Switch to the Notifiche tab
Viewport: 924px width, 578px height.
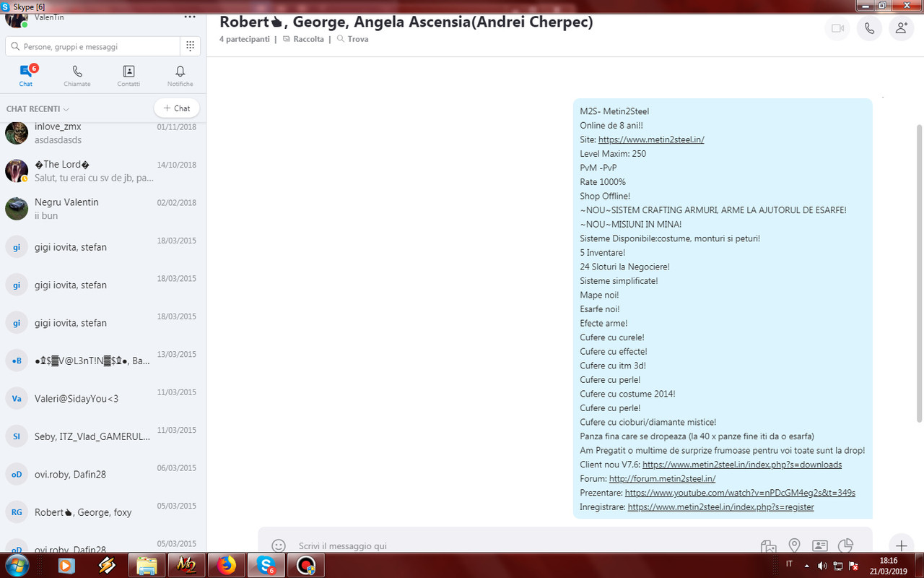(x=180, y=75)
